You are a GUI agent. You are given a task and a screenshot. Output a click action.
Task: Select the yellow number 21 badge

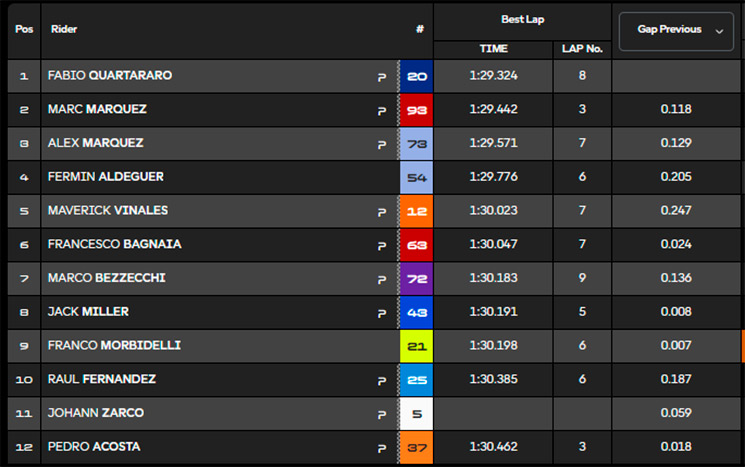coord(417,346)
